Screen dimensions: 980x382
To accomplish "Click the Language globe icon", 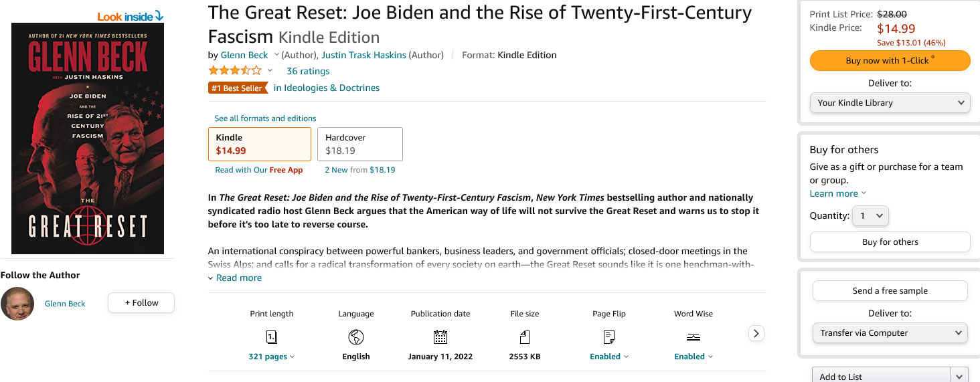I will click(x=356, y=337).
